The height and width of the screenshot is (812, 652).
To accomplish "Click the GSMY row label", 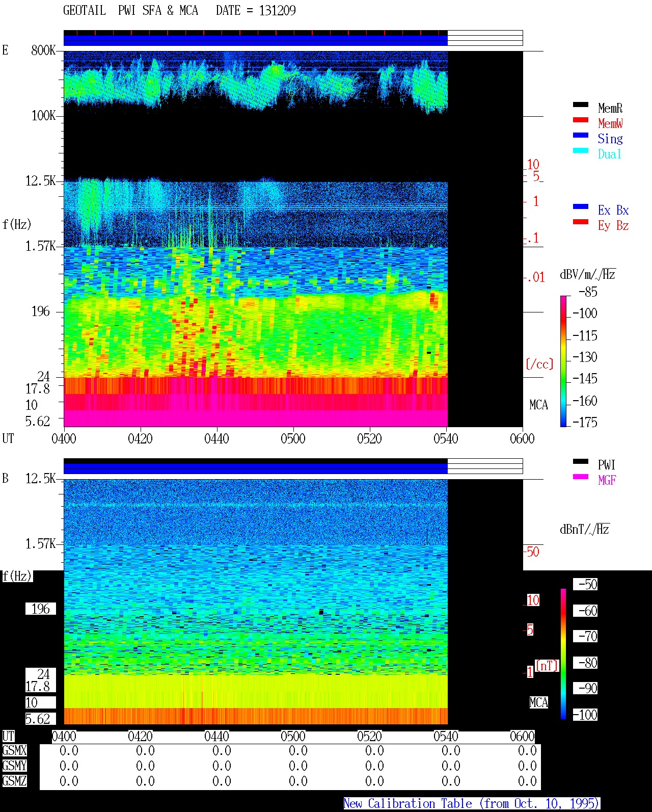I will 14,766.
